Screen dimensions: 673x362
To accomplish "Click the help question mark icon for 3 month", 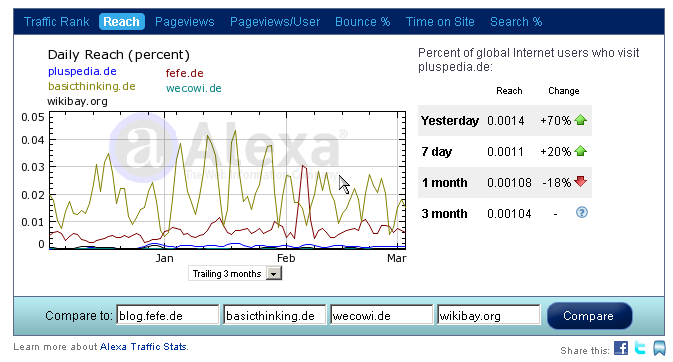I will click(582, 212).
